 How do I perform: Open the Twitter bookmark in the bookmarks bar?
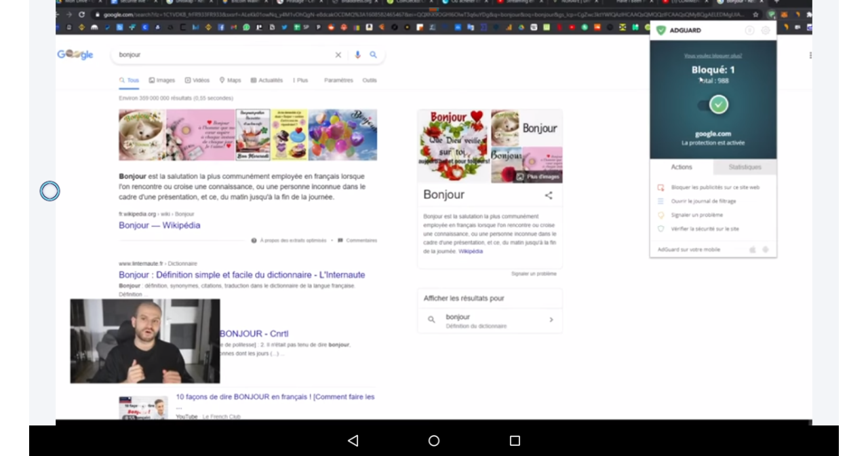(x=283, y=27)
